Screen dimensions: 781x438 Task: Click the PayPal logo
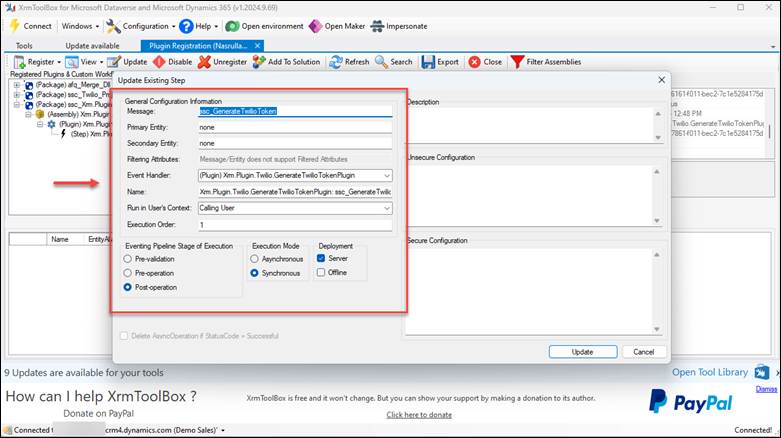[x=690, y=402]
